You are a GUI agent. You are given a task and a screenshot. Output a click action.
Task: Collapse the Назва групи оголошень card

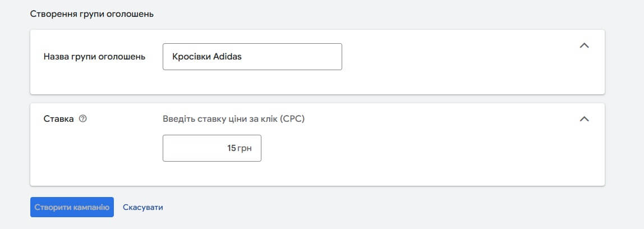584,45
